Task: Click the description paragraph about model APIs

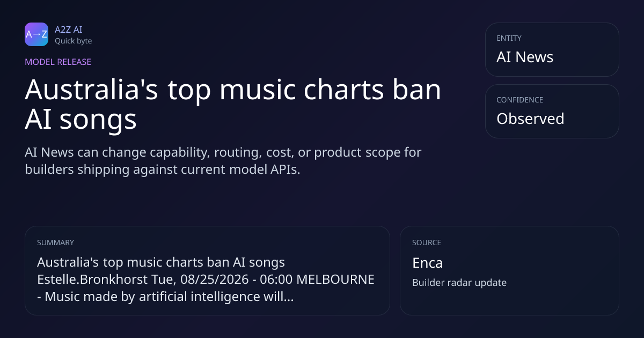Action: [x=223, y=160]
